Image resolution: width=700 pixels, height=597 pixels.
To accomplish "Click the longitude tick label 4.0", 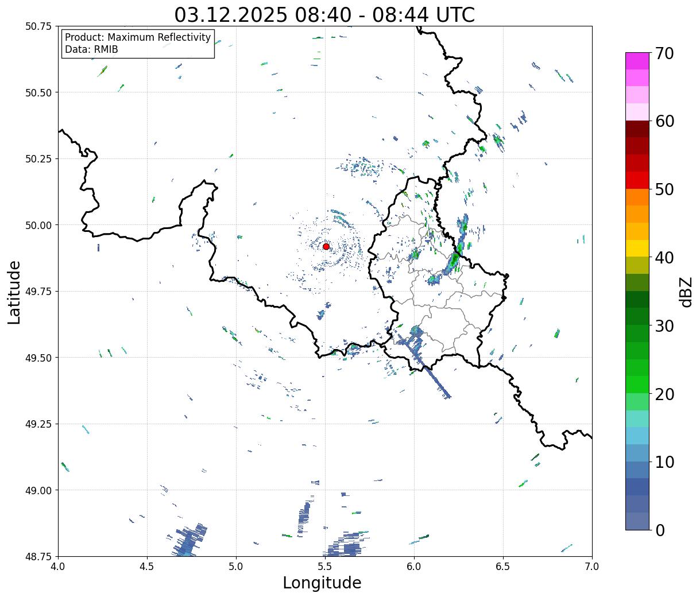I will click(x=58, y=567).
